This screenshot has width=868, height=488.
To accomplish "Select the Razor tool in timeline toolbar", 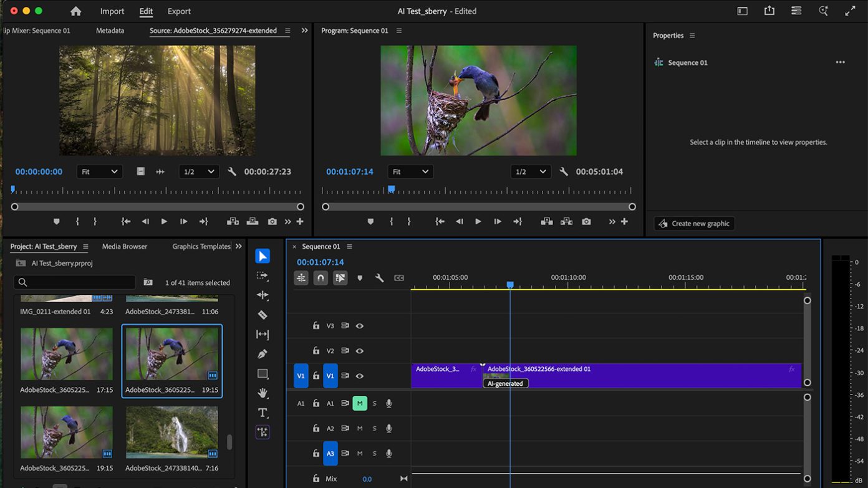I will 262,315.
